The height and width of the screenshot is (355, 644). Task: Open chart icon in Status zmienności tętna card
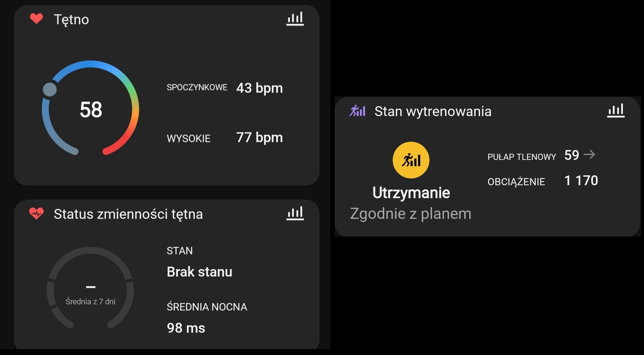pos(295,213)
